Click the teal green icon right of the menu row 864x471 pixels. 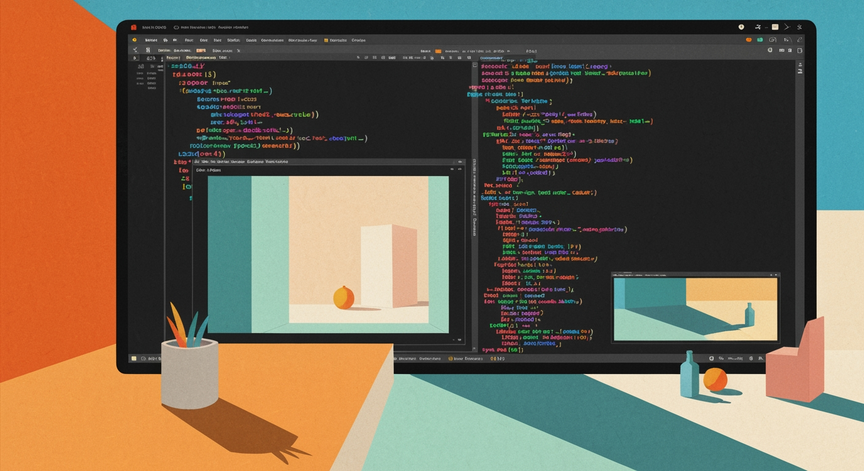pos(760,40)
